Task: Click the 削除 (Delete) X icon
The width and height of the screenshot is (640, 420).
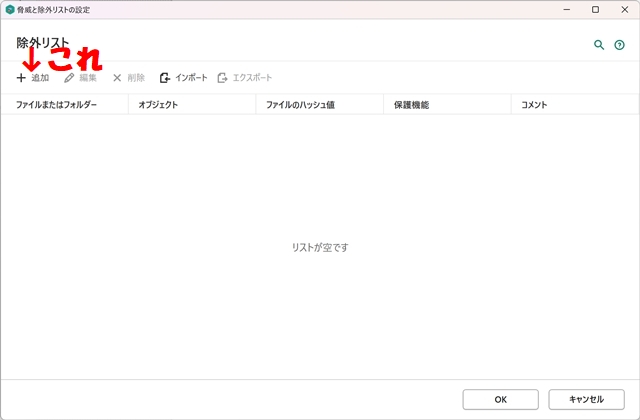Action: click(117, 77)
